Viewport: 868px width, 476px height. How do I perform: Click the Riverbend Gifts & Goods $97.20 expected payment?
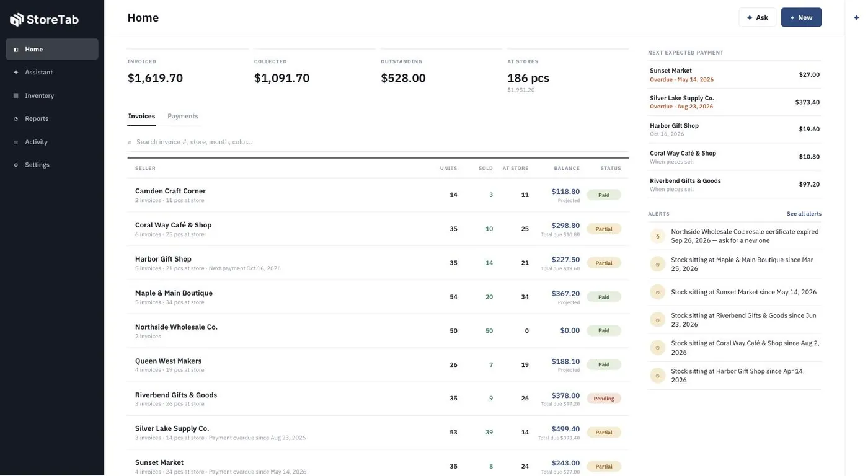click(735, 185)
